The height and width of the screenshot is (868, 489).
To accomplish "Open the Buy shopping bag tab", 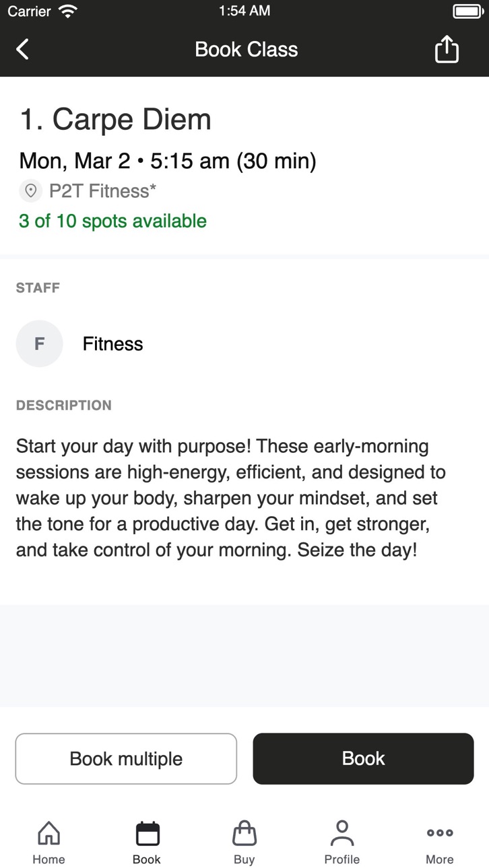I will pos(244,842).
